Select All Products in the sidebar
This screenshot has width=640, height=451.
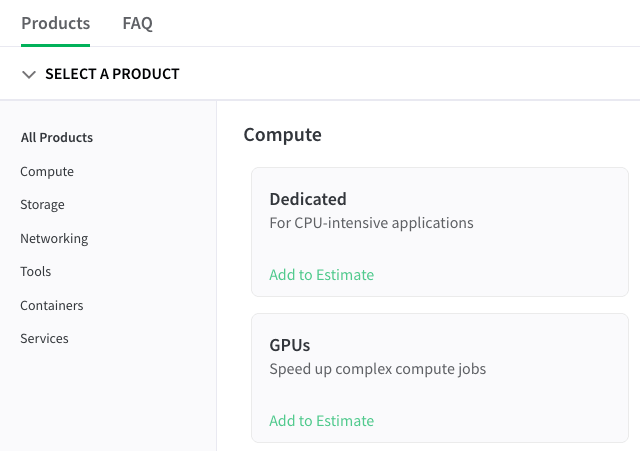tap(57, 138)
